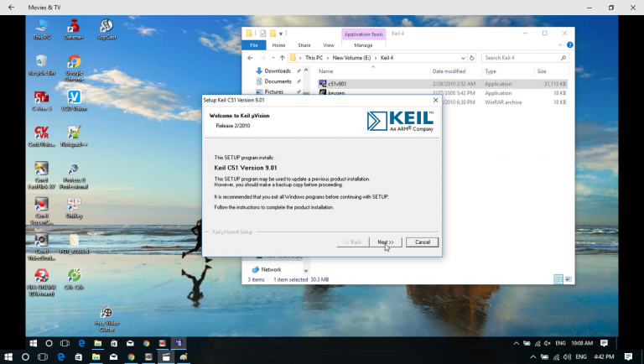Show hidden tray icons on video's taskbar

(x=516, y=343)
